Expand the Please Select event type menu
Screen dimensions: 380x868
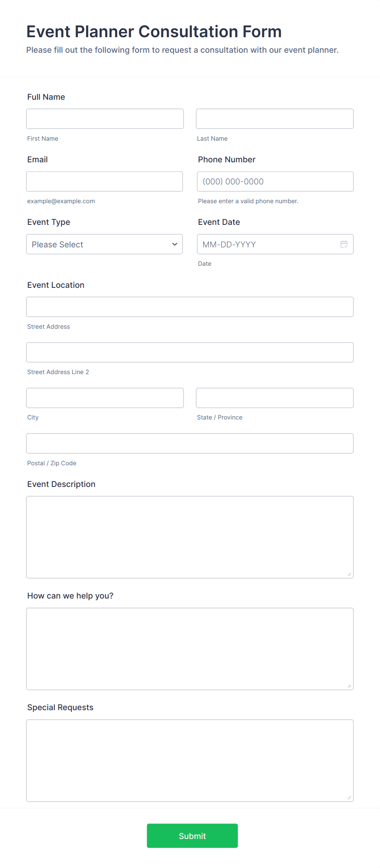pyautogui.click(x=104, y=244)
